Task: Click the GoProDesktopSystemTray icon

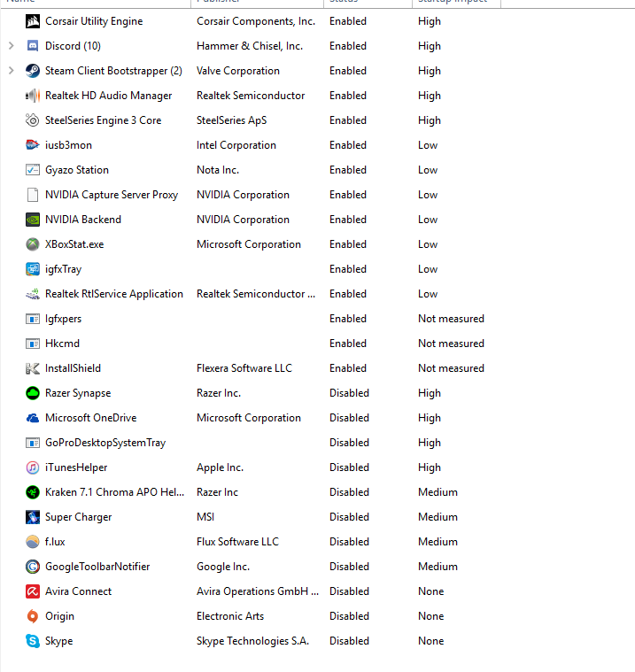Action: click(x=33, y=443)
